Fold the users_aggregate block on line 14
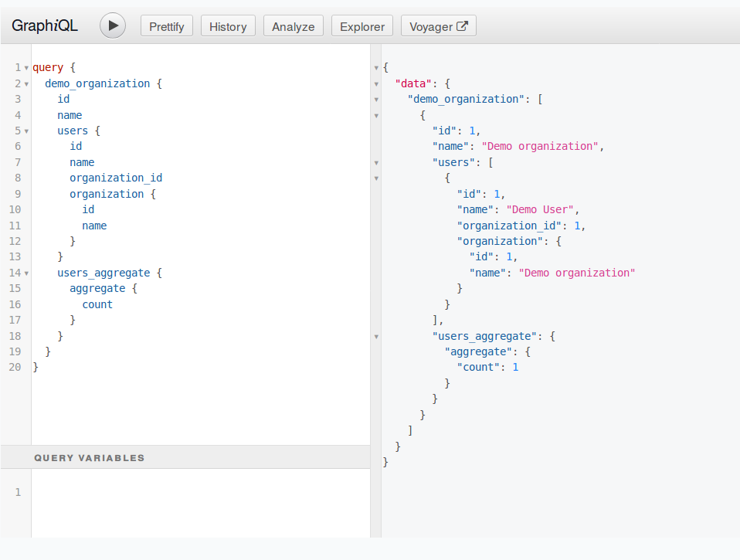Viewport: 740px width, 560px height. pos(26,273)
